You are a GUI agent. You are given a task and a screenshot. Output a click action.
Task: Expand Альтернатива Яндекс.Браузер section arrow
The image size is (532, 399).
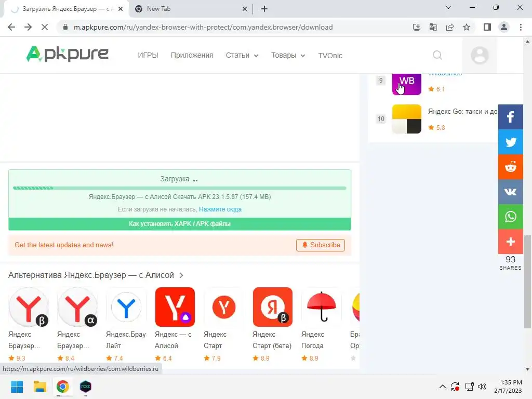181,275
